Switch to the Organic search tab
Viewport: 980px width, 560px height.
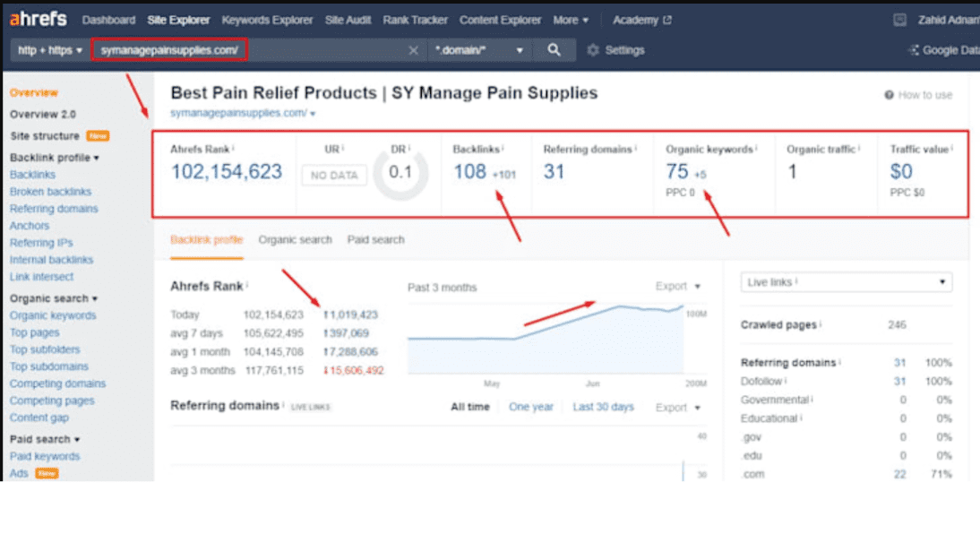[295, 240]
